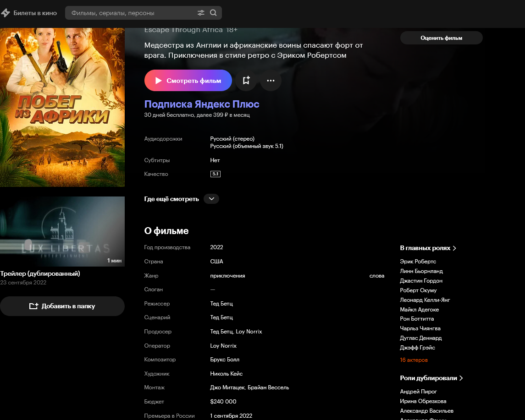The width and height of the screenshot is (525, 420).
Task: Click Смотреть фильм button
Action: pyautogui.click(x=188, y=80)
